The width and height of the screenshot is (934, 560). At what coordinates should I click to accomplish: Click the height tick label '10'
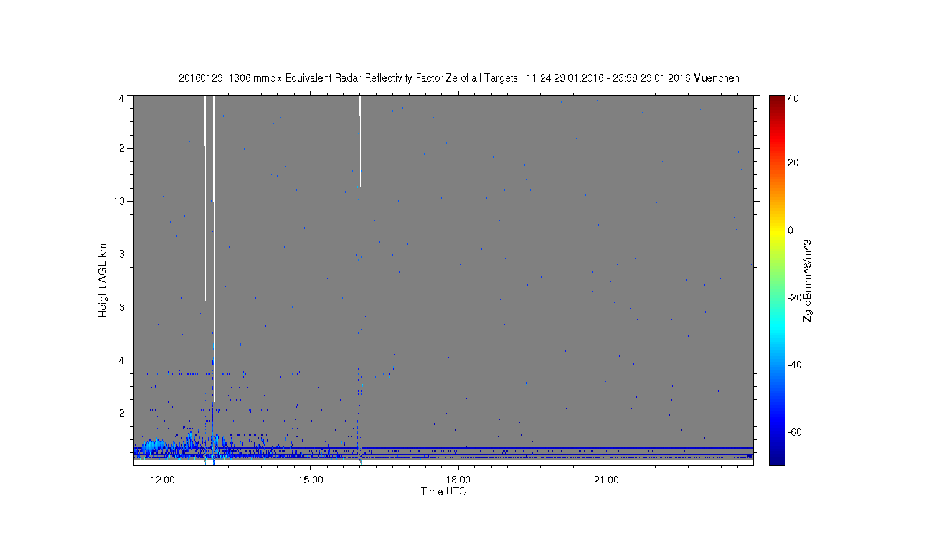point(118,201)
